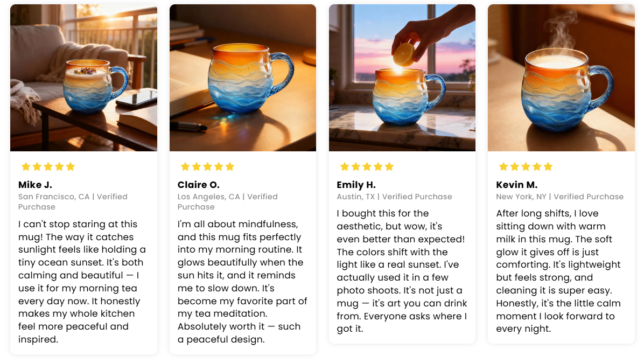The width and height of the screenshot is (644, 363).
Task: View Kevin M.'s steaming milk mug photo
Action: 561,78
